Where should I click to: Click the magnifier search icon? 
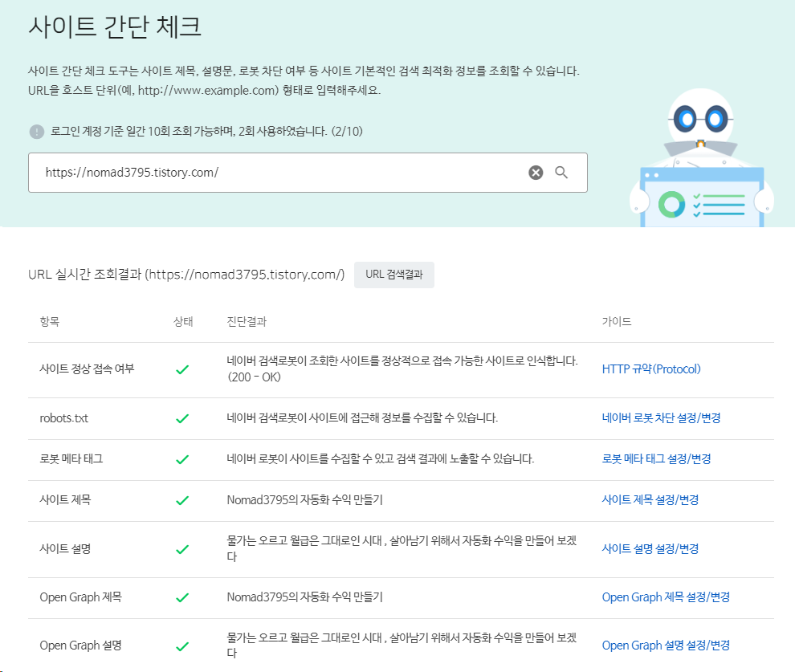[561, 173]
